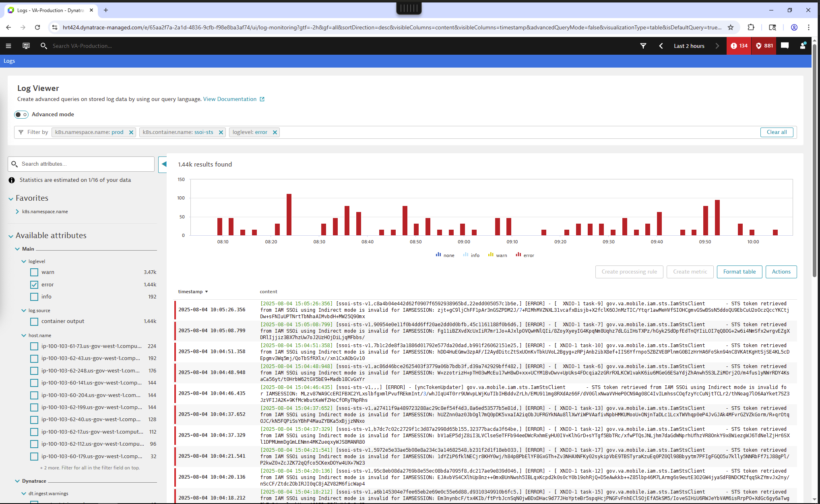The width and height of the screenshot is (820, 504).
Task: Click the Last 2 hours timeframe selector
Action: click(689, 46)
